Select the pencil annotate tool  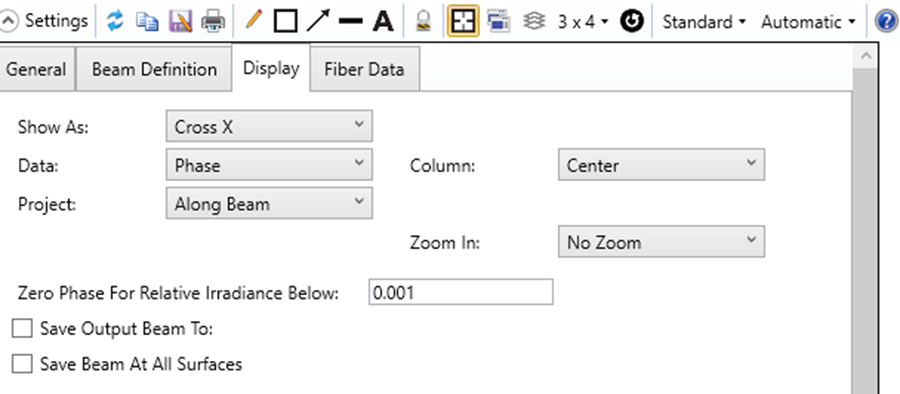point(253,20)
